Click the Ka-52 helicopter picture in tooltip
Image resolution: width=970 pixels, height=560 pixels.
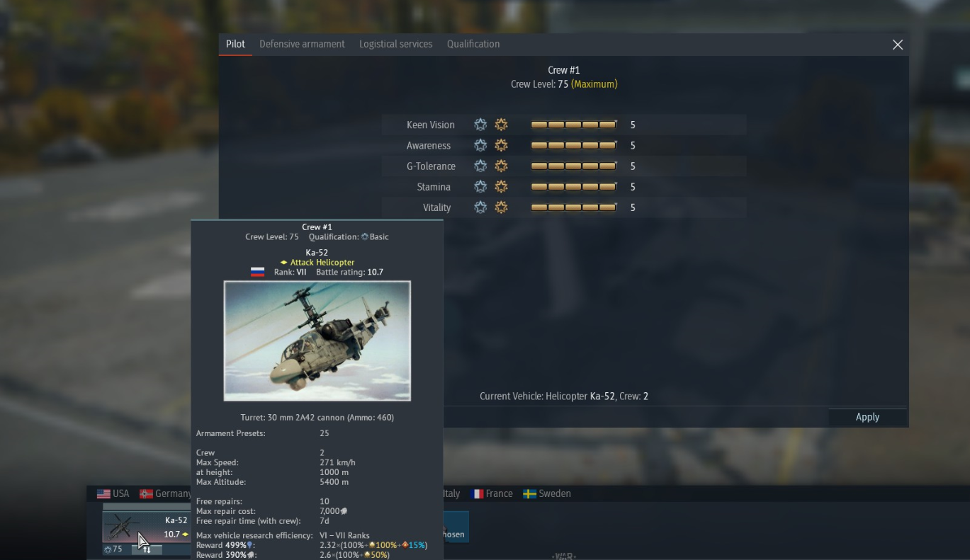tap(317, 341)
